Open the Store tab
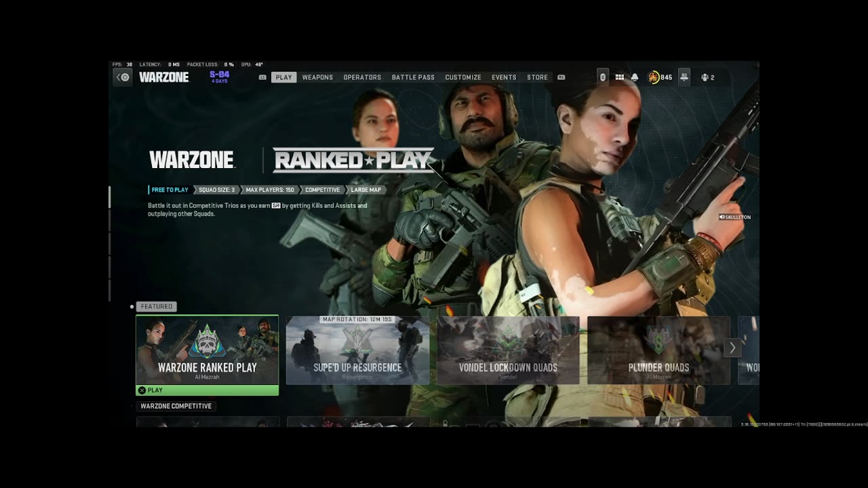The image size is (868, 488). click(x=537, y=77)
